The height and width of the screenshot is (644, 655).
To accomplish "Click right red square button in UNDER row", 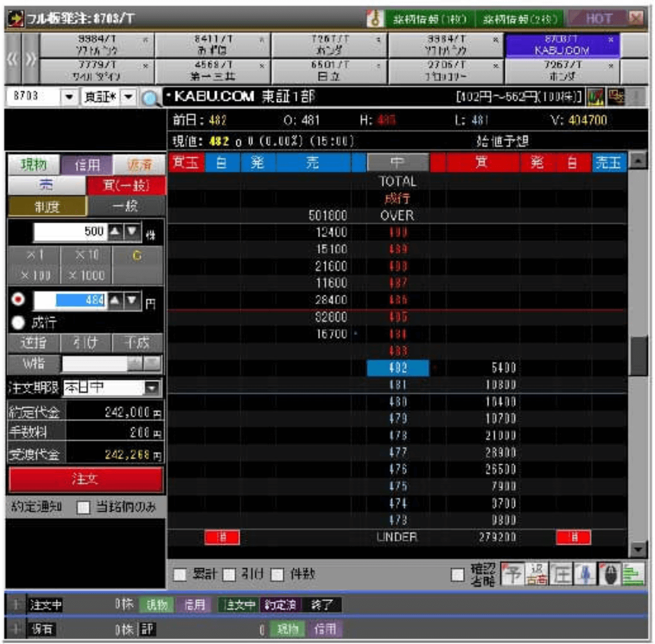I will (x=573, y=537).
